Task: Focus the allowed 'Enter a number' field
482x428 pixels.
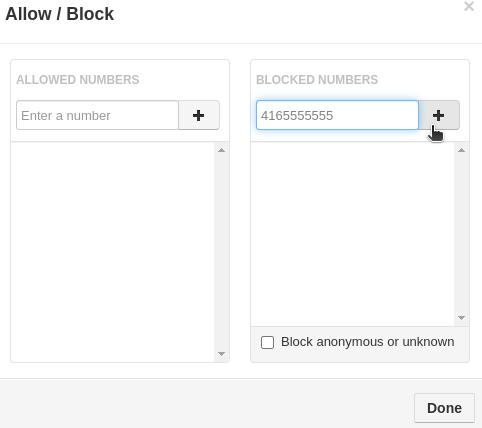Action: click(x=97, y=115)
